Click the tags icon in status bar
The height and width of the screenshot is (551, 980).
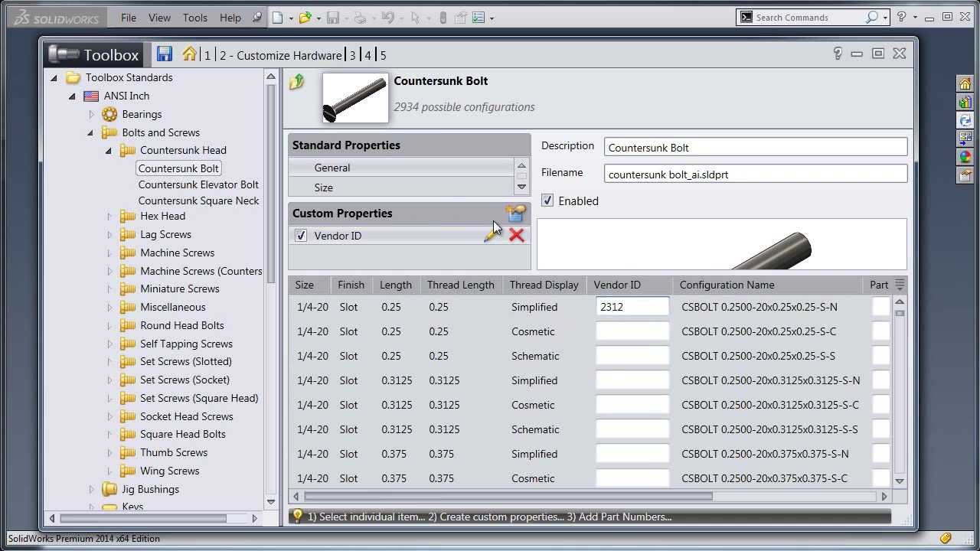click(x=946, y=539)
